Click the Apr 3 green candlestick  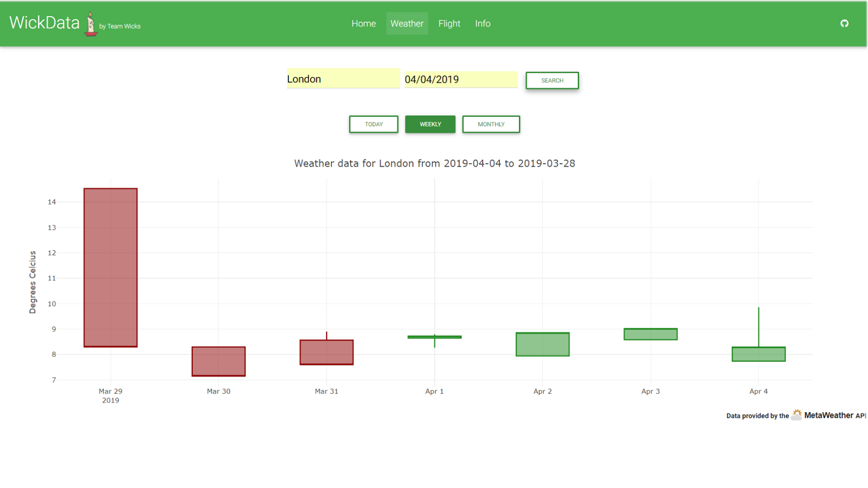coord(650,334)
